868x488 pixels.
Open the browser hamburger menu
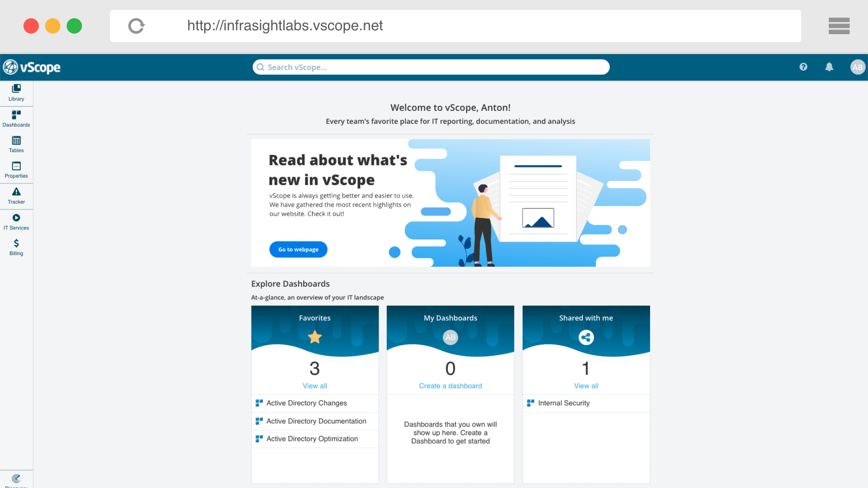839,26
